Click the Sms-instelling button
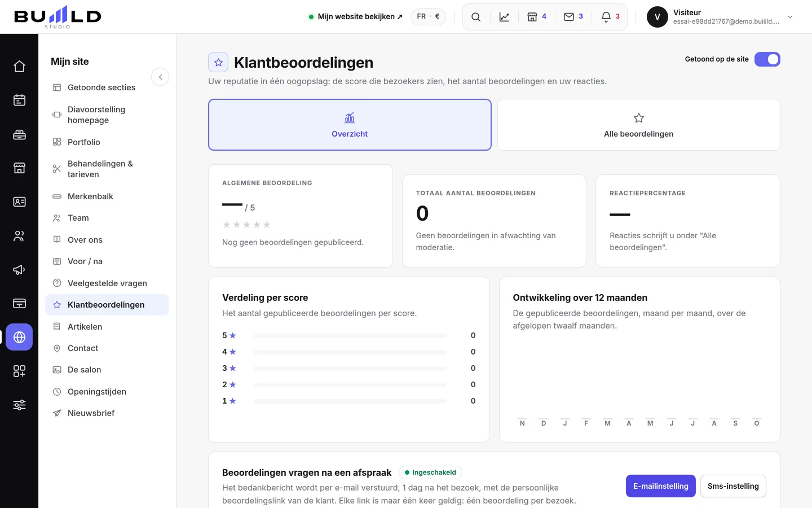812x508 pixels. coord(733,486)
